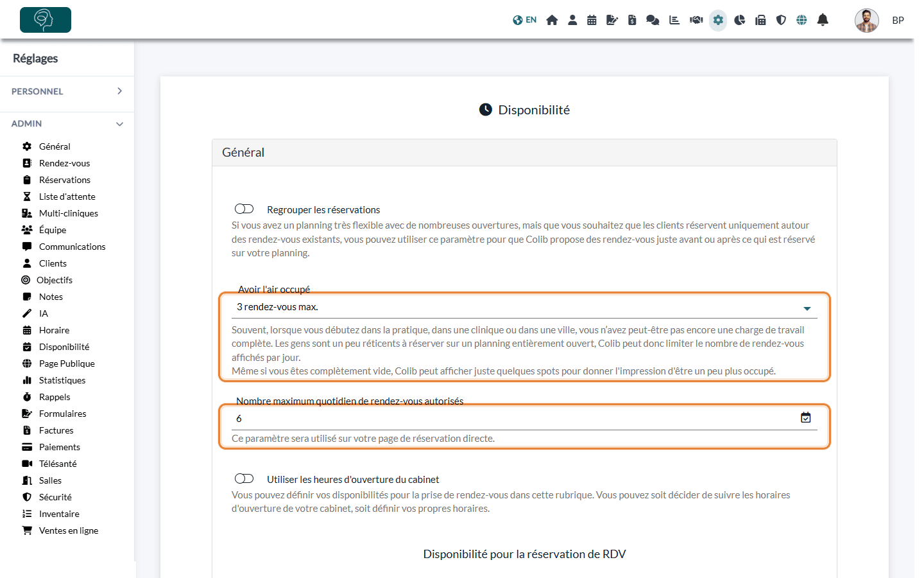Switch language with the EN globe button
Image resolution: width=924 pixels, height=578 pixels.
coord(524,20)
